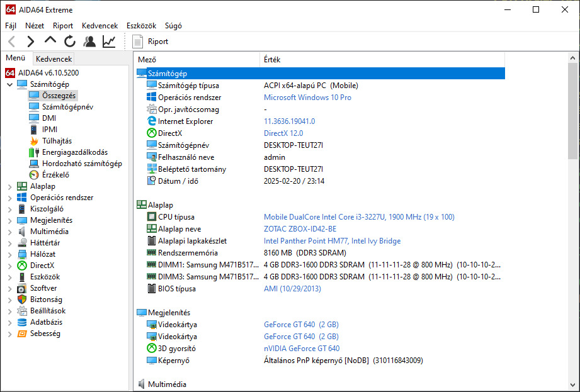Open the Túlhajtás overclock item
Viewport: 580px width, 392px height.
coord(57,141)
